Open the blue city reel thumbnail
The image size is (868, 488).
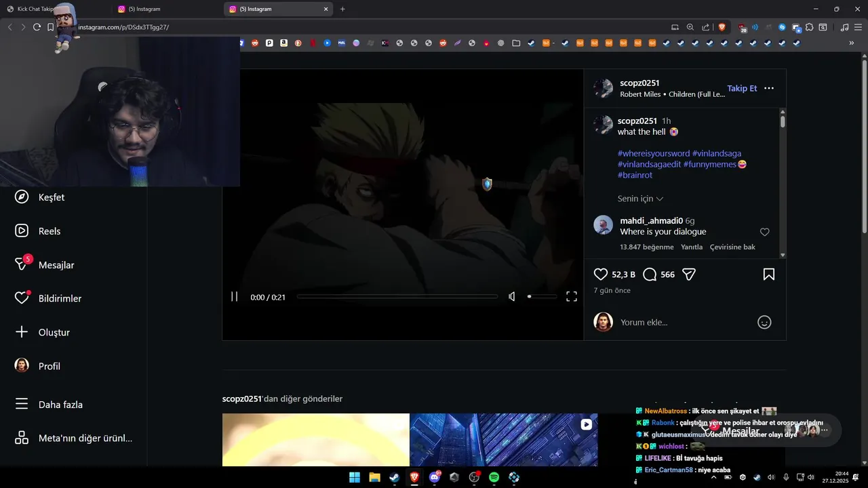[x=504, y=440]
